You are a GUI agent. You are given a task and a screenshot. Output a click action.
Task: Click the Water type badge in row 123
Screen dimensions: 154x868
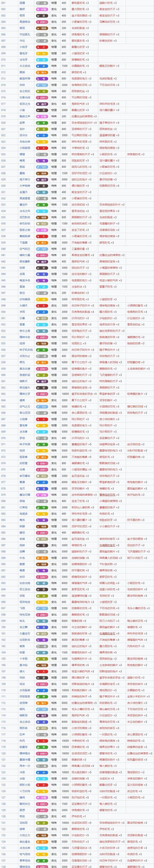coord(42,772)
